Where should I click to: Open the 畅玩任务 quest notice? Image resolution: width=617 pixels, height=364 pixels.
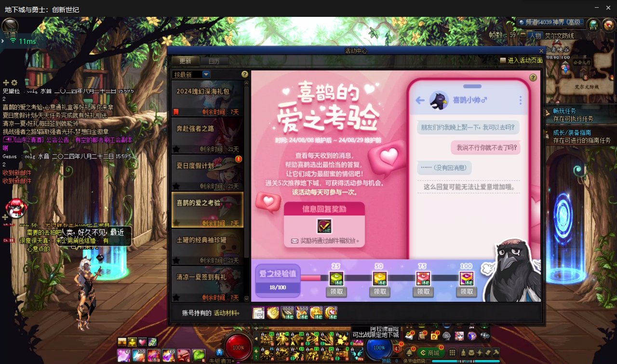pyautogui.click(x=581, y=114)
